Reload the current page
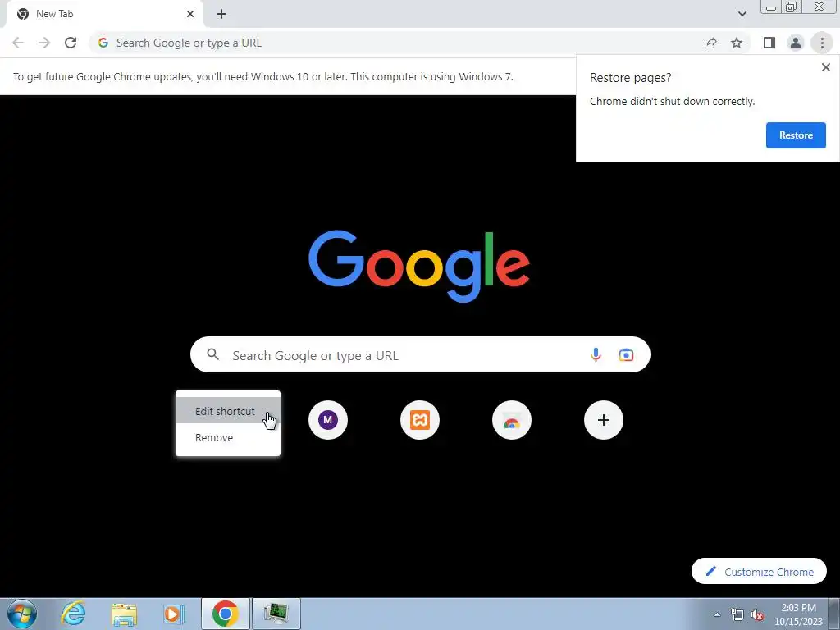 coord(71,43)
